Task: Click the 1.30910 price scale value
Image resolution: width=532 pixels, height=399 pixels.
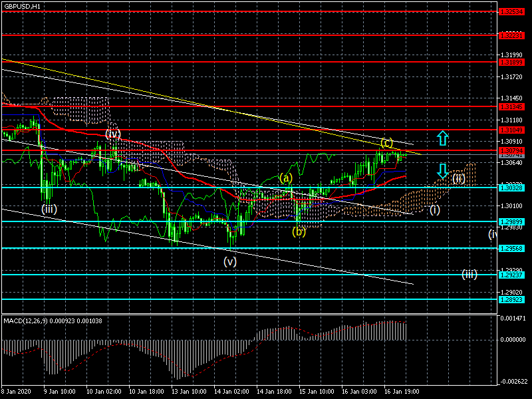Action: (511, 141)
